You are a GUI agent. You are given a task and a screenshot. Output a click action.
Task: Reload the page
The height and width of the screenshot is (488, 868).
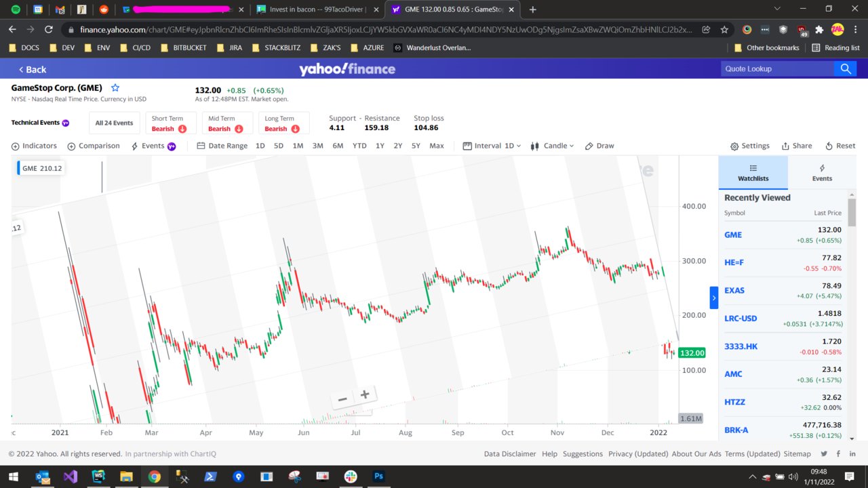coord(48,30)
